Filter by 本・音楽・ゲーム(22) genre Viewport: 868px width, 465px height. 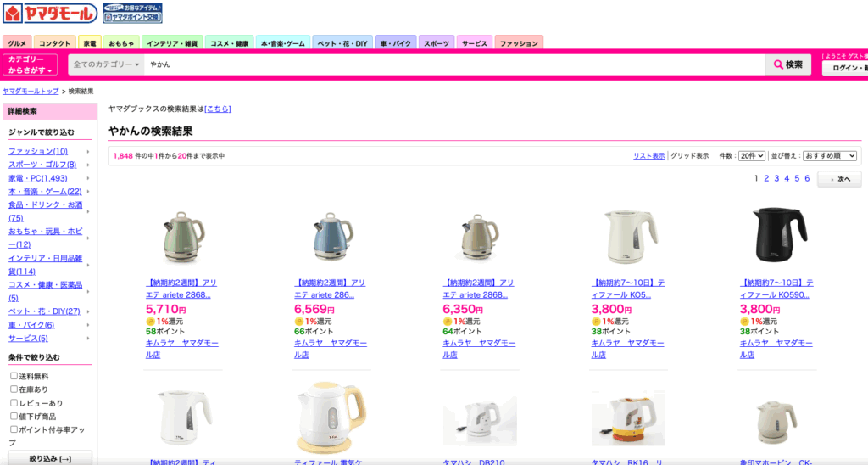[x=45, y=192]
